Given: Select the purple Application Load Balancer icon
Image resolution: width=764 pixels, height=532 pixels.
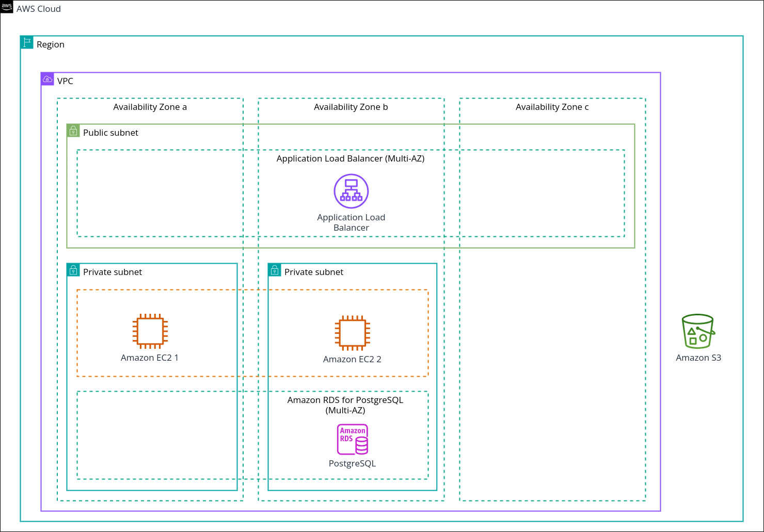Looking at the screenshot, I should tap(351, 191).
